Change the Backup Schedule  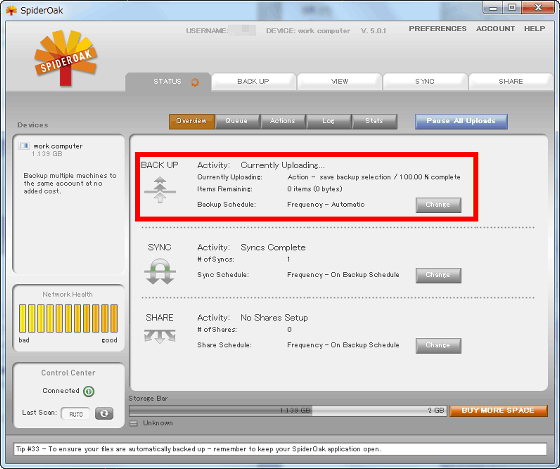tap(438, 205)
